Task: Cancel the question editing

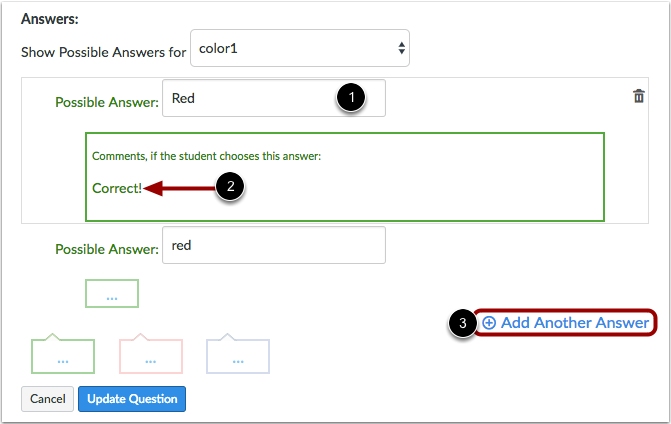Action: point(48,399)
